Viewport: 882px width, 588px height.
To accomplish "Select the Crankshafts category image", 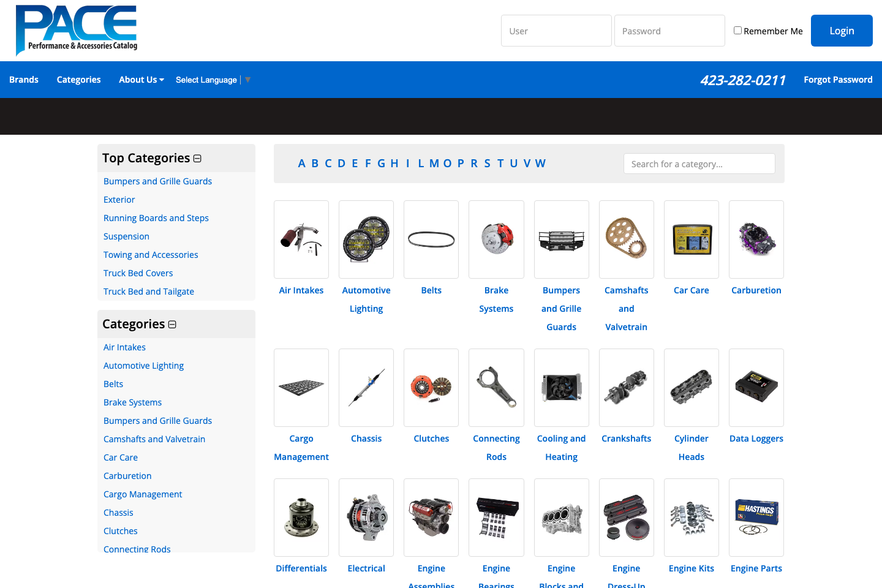I will pyautogui.click(x=627, y=388).
